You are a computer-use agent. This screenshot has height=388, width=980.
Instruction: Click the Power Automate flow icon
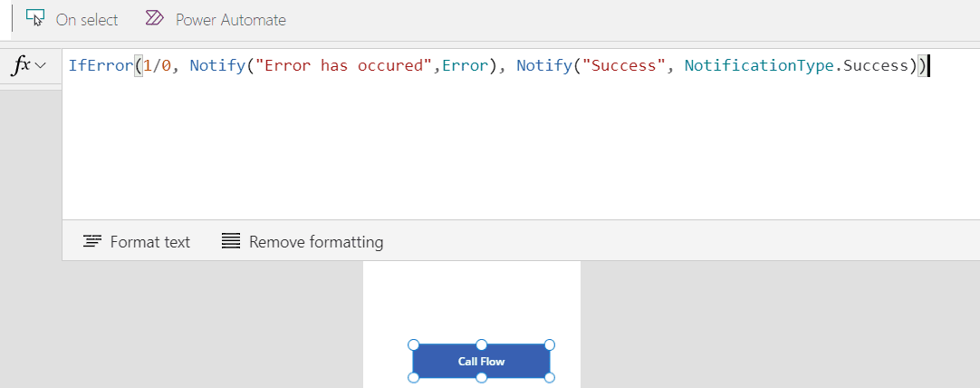[155, 18]
